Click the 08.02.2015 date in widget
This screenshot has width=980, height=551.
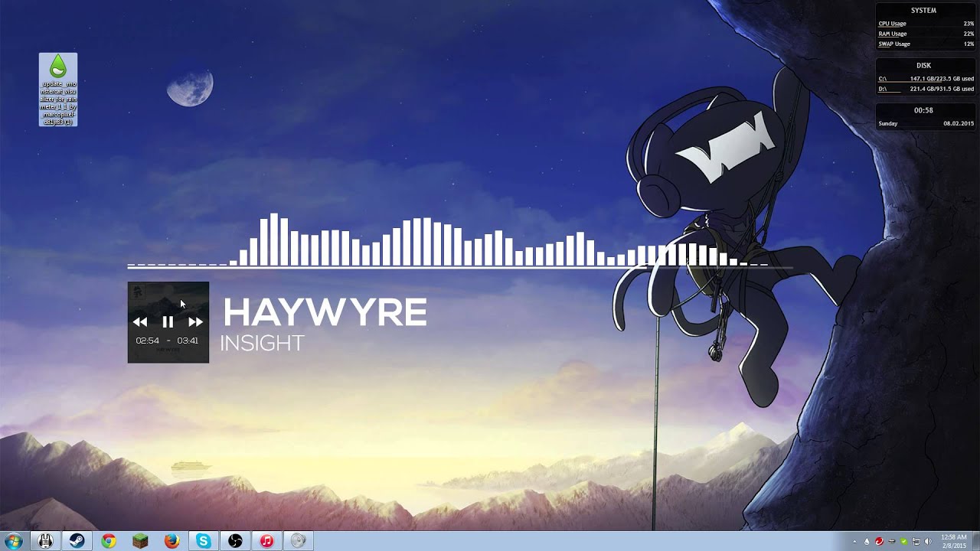click(x=959, y=123)
